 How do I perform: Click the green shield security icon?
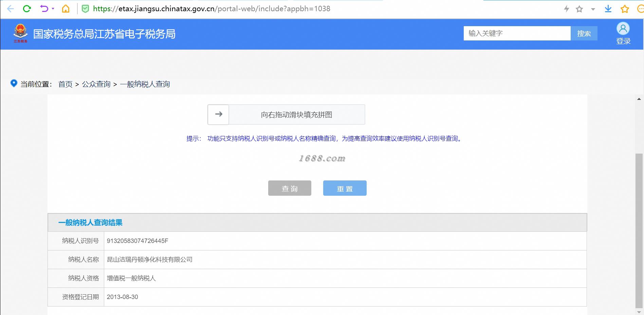(86, 9)
